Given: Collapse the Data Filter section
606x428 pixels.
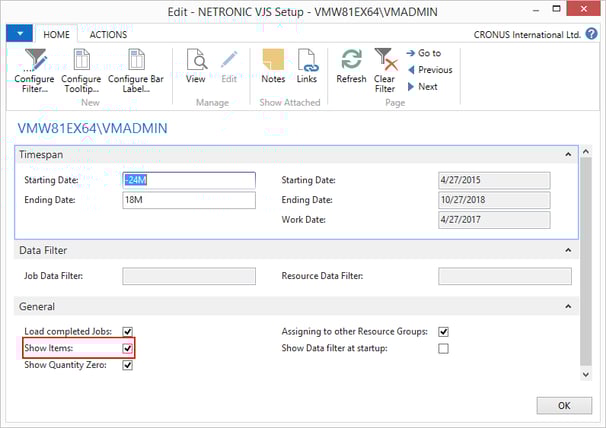Looking at the screenshot, I should pos(568,250).
